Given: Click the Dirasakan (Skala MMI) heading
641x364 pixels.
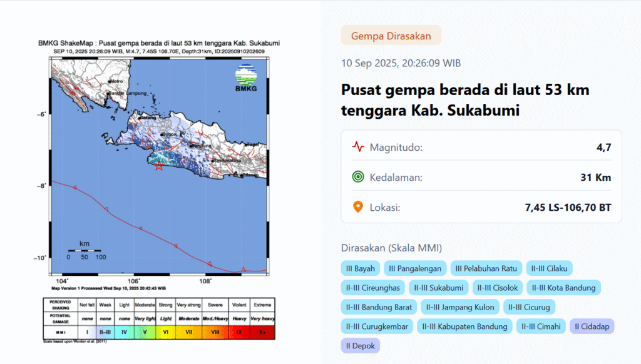Looking at the screenshot, I should (x=391, y=248).
